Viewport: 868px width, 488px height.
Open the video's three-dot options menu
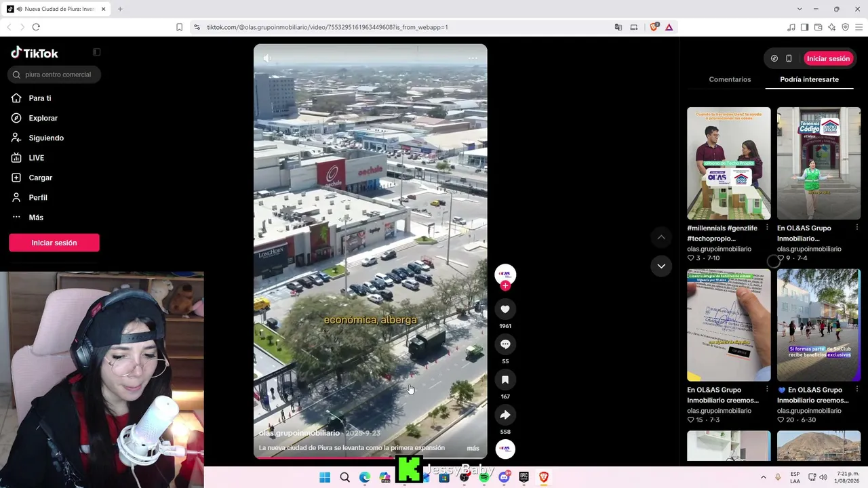coord(473,58)
